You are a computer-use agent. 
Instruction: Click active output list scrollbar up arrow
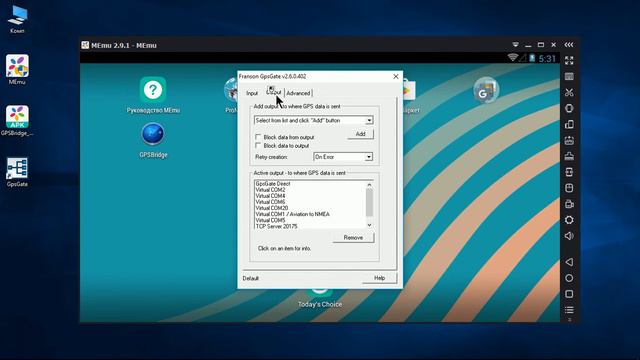point(369,184)
